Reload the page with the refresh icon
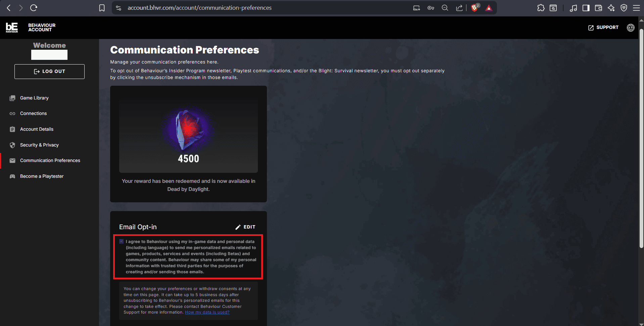Image resolution: width=644 pixels, height=326 pixels. tap(34, 8)
